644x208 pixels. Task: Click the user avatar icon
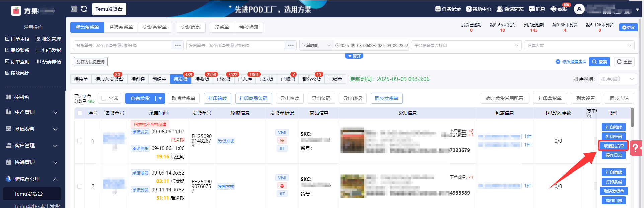[x=579, y=9]
